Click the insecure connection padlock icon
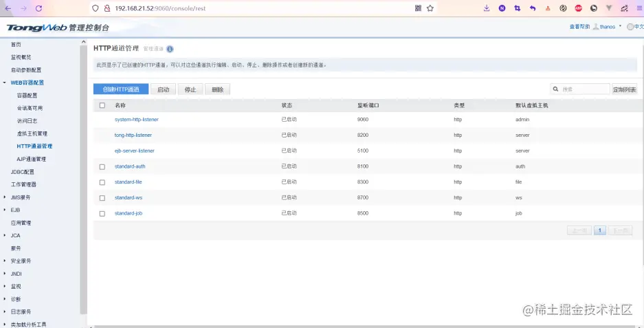 (x=107, y=8)
